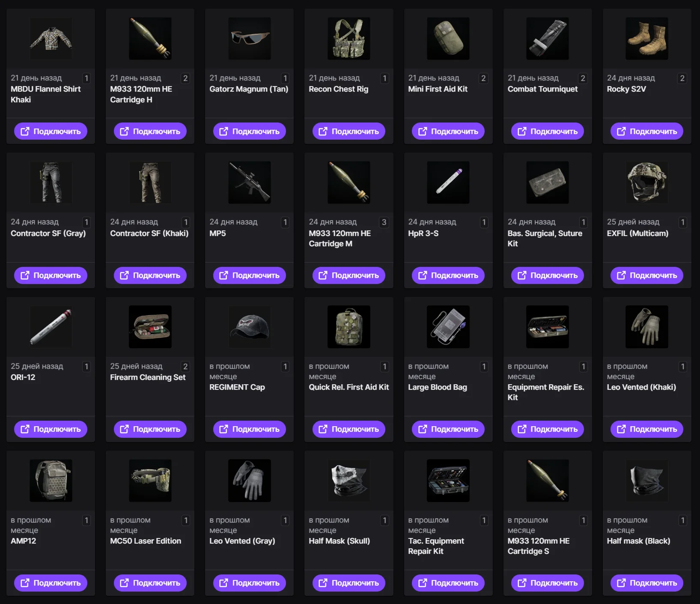Open the AMP12 backpack icon
Viewport: 700px width, 604px height.
click(x=51, y=481)
